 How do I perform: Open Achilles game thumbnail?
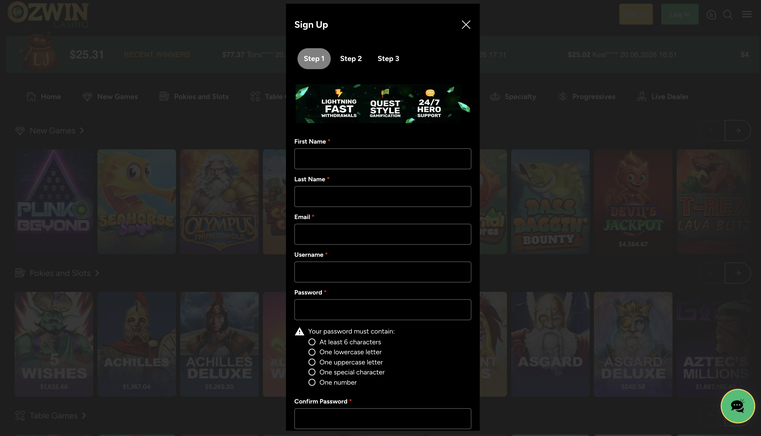pyautogui.click(x=136, y=344)
